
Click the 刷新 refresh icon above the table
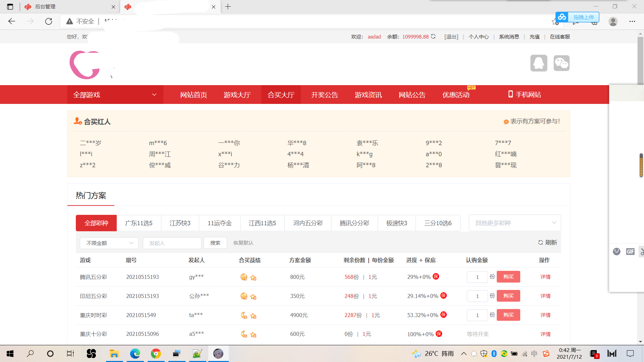540,242
